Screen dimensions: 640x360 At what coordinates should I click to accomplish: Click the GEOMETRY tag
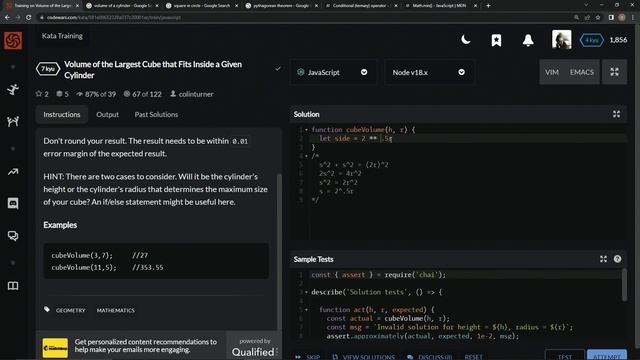pos(71,310)
